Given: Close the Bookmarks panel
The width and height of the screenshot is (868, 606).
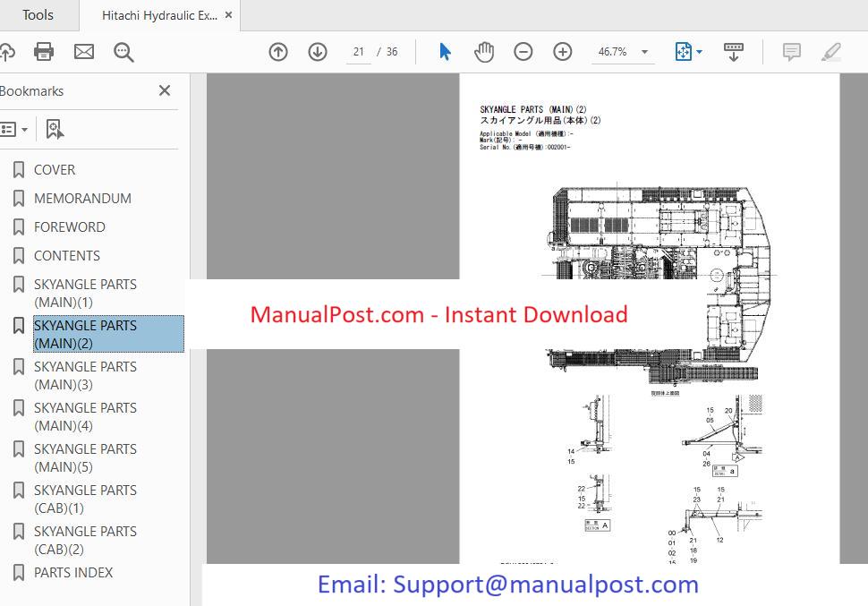Looking at the screenshot, I should [165, 90].
